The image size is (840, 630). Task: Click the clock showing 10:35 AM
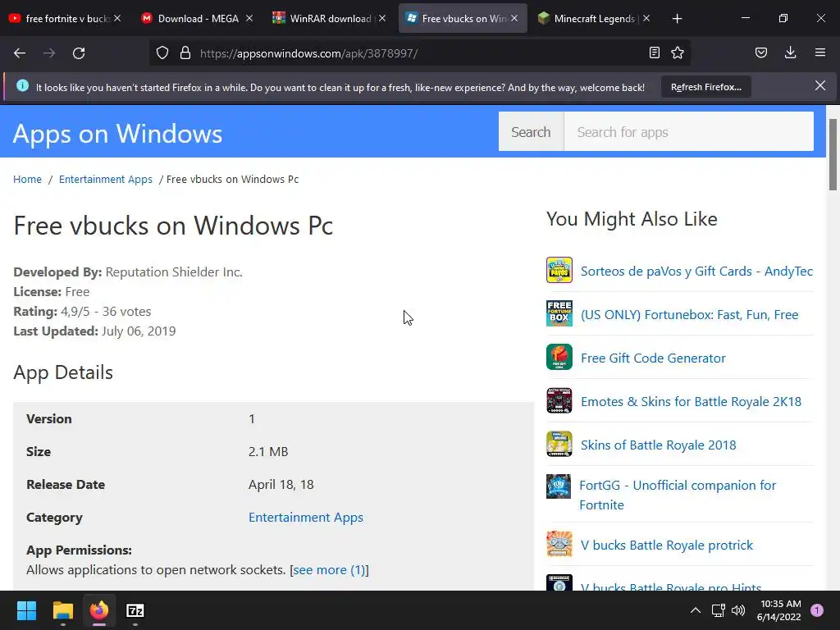pyautogui.click(x=781, y=604)
